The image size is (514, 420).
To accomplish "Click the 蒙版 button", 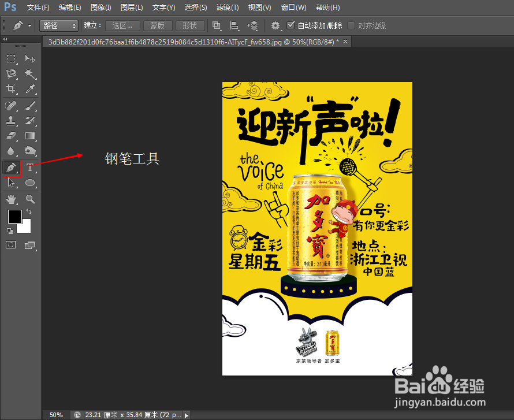I will [x=158, y=25].
